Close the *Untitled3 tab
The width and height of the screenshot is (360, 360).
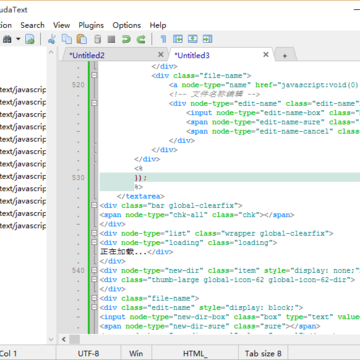point(266,54)
